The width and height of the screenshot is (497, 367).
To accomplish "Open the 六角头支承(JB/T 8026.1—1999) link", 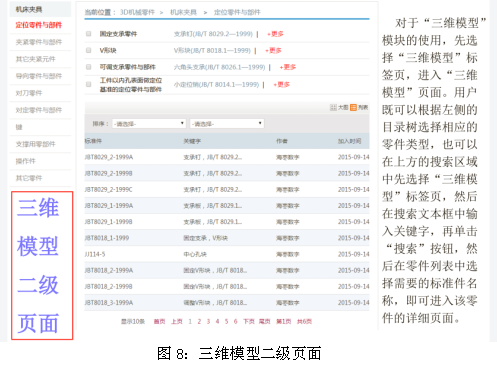I will (x=219, y=67).
